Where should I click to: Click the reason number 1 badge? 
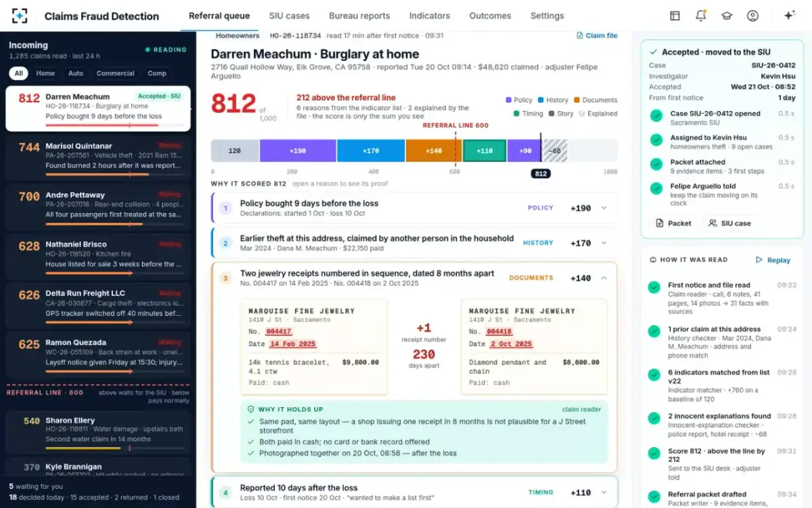point(226,208)
